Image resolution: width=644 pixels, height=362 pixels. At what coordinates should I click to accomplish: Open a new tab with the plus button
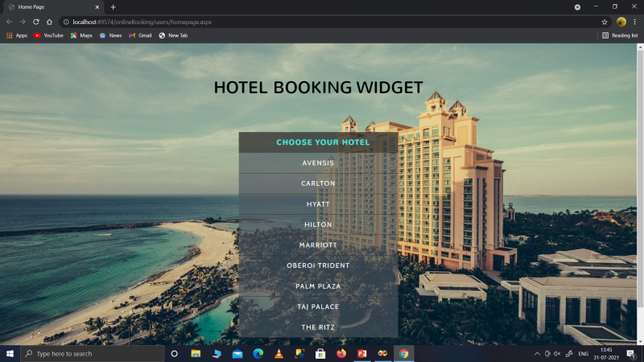click(x=113, y=7)
